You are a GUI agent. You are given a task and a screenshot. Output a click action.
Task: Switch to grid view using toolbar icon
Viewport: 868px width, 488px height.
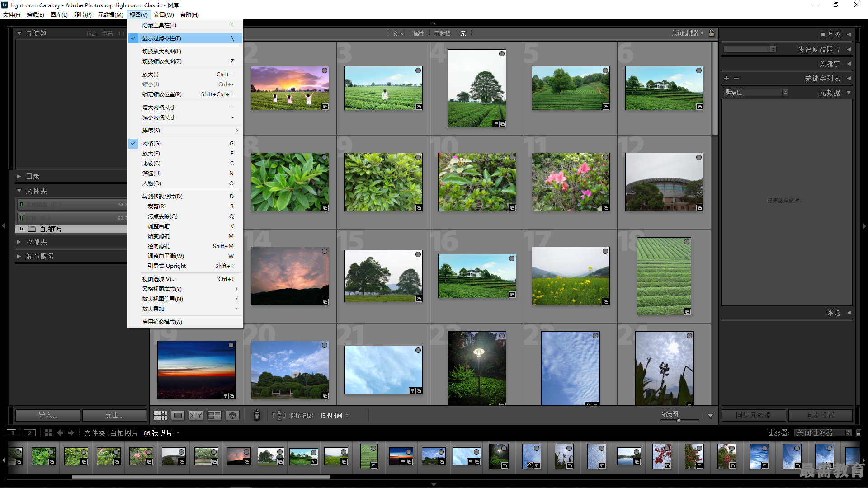pos(160,415)
